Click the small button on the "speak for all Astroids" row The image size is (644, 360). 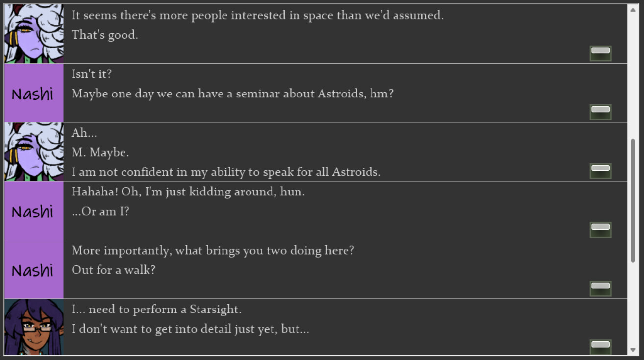tap(600, 170)
